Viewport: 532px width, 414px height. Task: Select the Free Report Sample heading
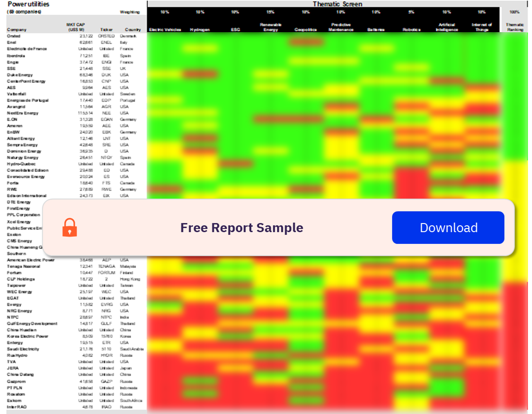coord(242,228)
